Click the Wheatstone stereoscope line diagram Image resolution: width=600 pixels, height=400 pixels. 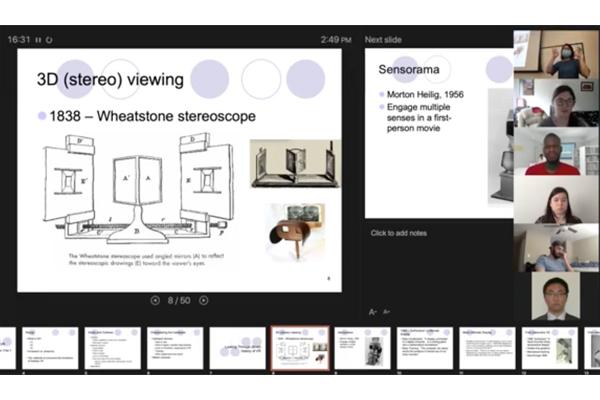pyautogui.click(x=138, y=189)
